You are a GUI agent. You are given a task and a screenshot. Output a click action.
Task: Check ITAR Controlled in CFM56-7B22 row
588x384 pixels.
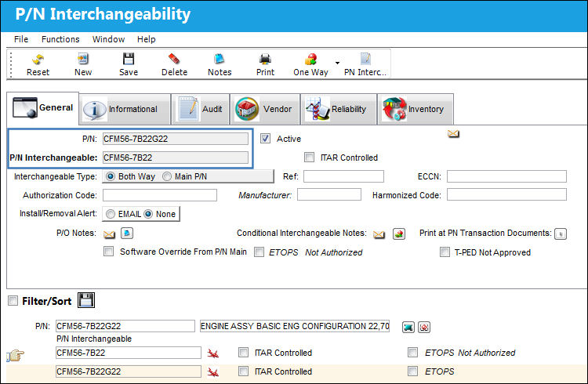tap(243, 352)
